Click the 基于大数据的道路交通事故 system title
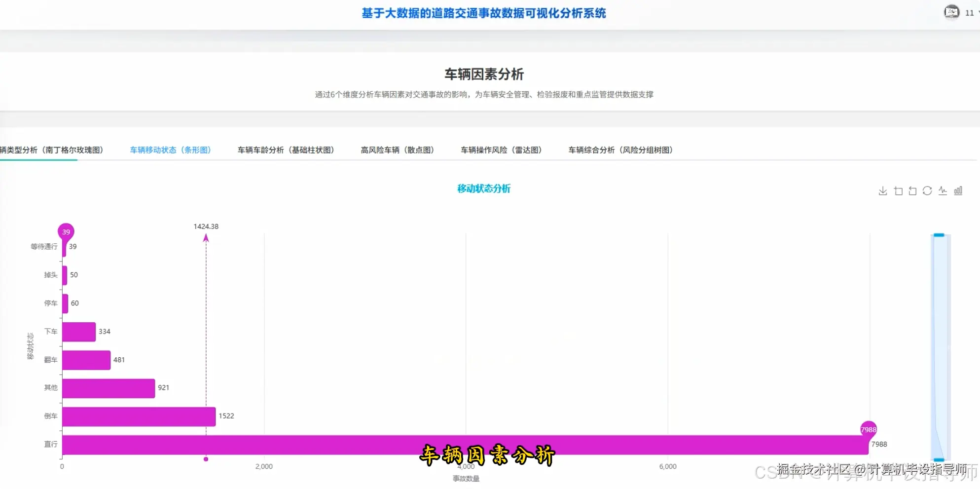The width and height of the screenshot is (980, 489). pyautogui.click(x=484, y=13)
